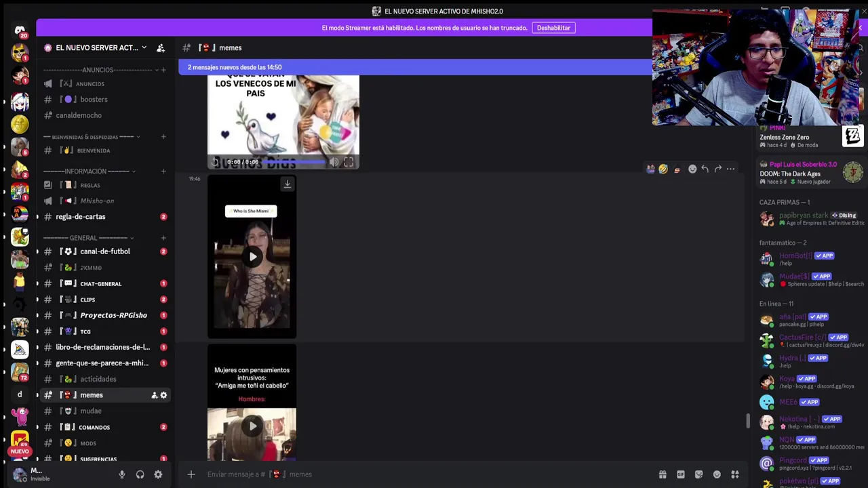The image size is (868, 488).
Task: Open HornBot member profile
Action: click(811, 259)
